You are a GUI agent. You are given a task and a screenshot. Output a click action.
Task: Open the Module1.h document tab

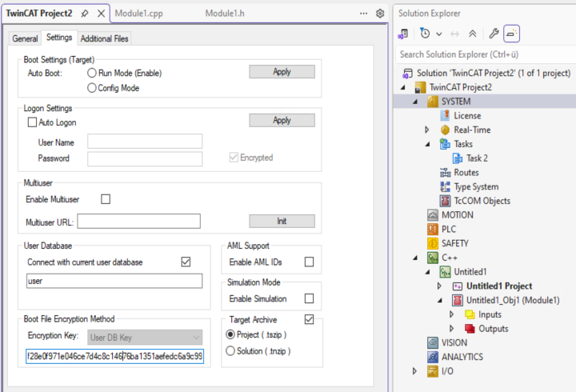[x=225, y=14]
